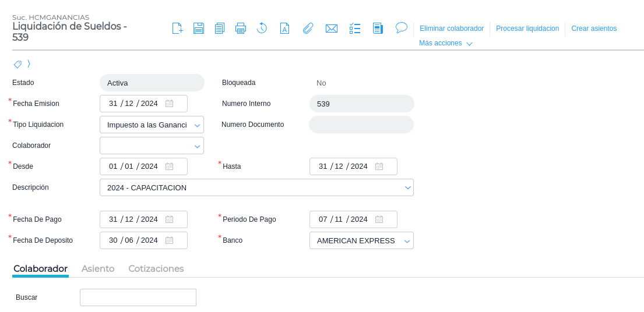The image size is (644, 312).
Task: Expand the Banco dropdown
Action: pos(407,241)
